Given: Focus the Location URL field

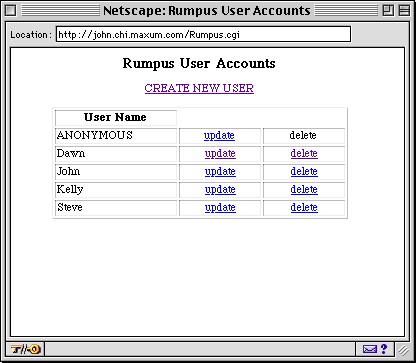Looking at the screenshot, I should tap(203, 34).
